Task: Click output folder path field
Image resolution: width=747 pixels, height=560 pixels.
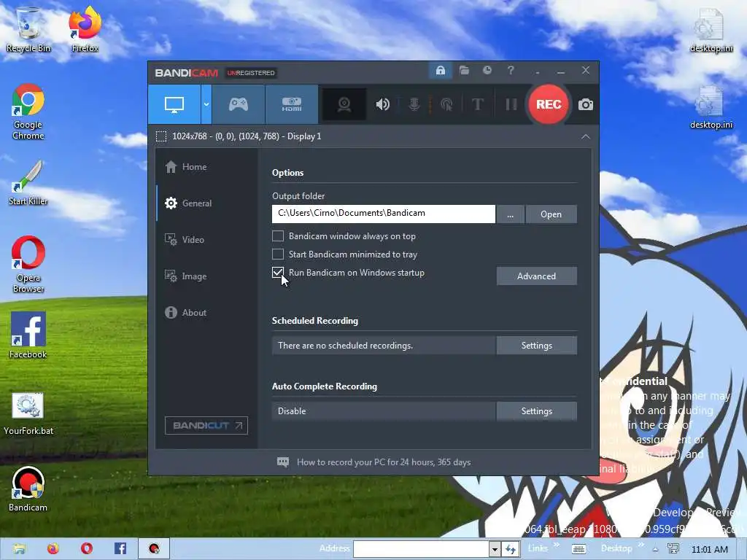Action: click(x=384, y=214)
